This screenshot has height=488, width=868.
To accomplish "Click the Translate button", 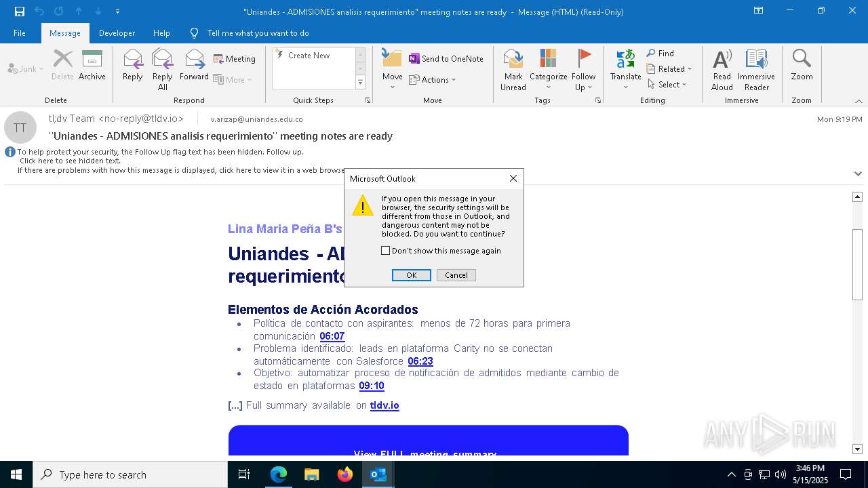I will 625,69.
